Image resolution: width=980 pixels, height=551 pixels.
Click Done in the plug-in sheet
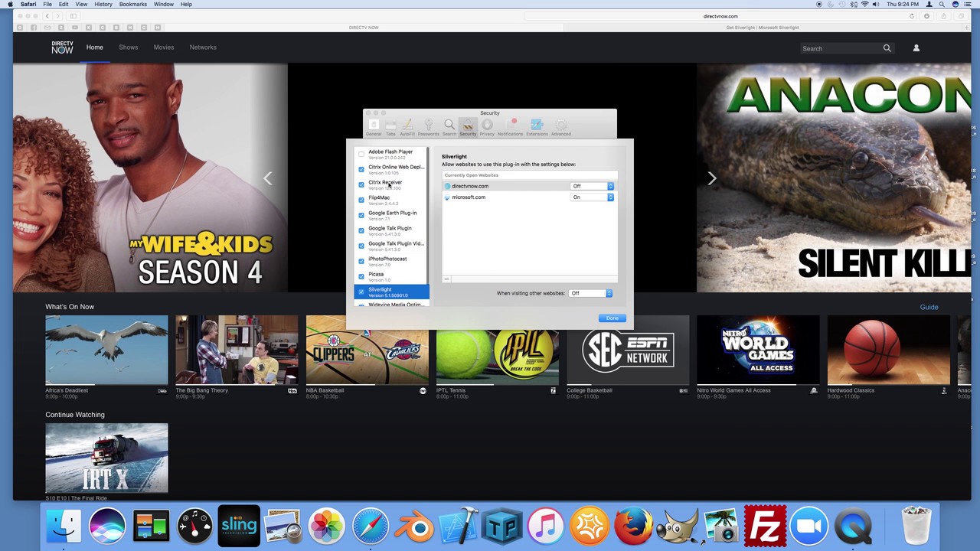click(612, 318)
